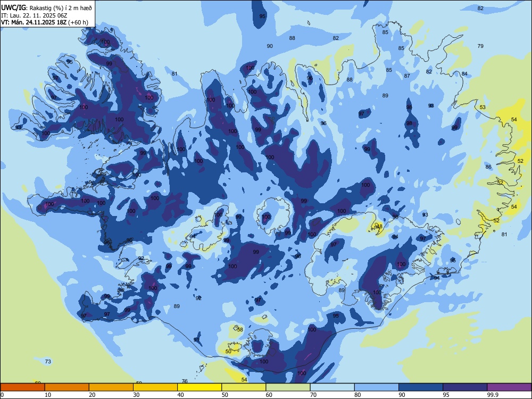
Task: Click the map value '73' over the ocean
Action: click(x=48, y=361)
